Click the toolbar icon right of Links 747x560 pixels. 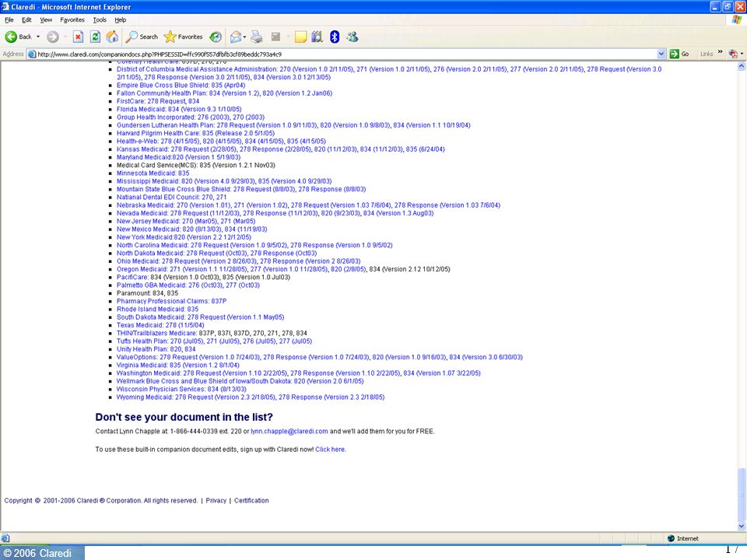(733, 54)
